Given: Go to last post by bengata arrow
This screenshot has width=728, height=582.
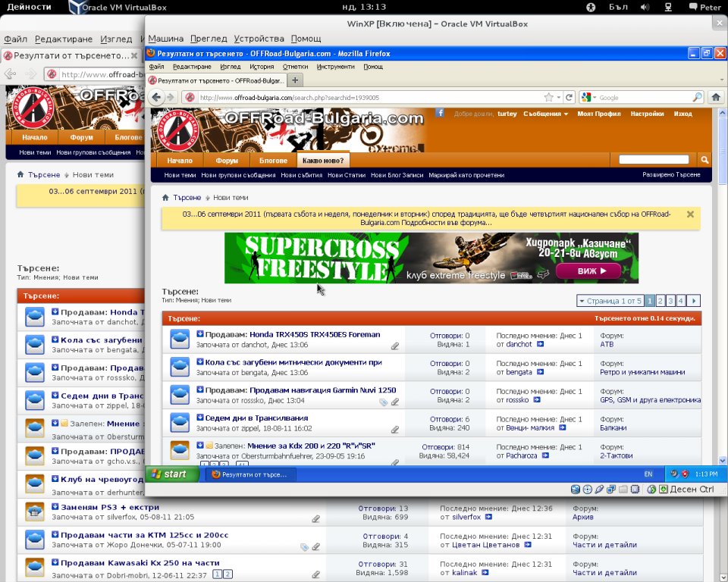Looking at the screenshot, I should click(540, 372).
